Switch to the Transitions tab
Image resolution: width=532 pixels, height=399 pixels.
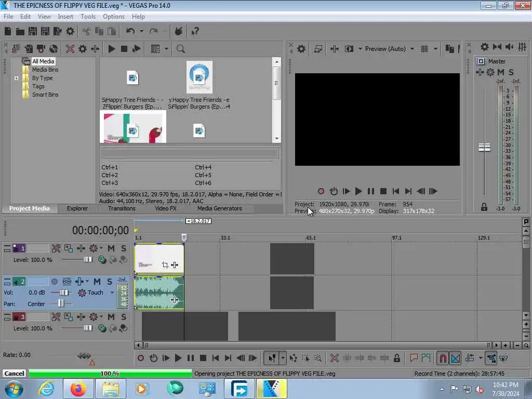tap(122, 208)
